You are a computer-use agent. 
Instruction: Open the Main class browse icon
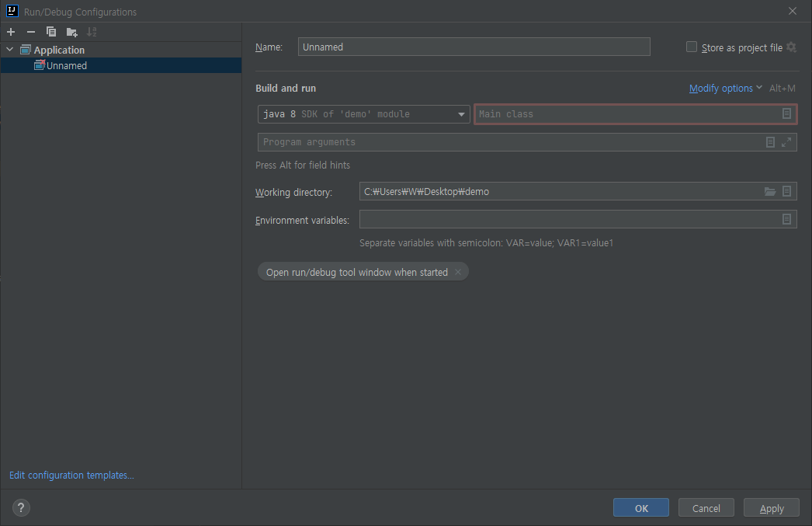pos(786,114)
